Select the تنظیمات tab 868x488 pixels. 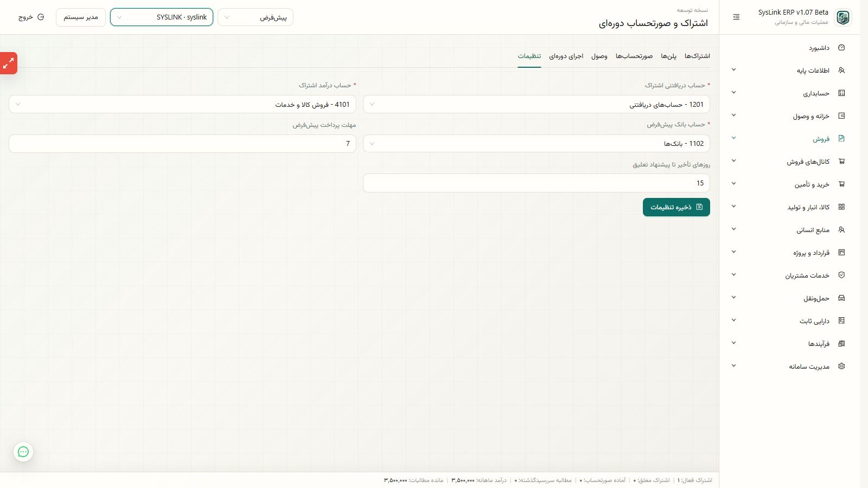529,56
